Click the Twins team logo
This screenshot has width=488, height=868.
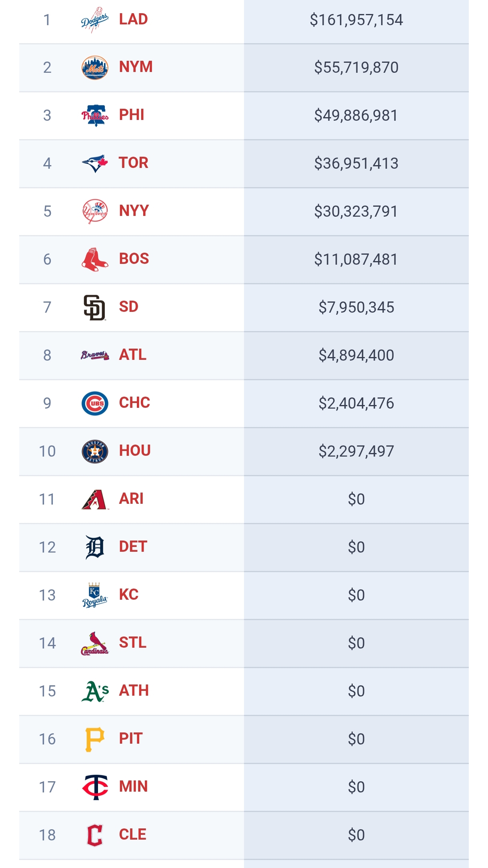coord(95,787)
